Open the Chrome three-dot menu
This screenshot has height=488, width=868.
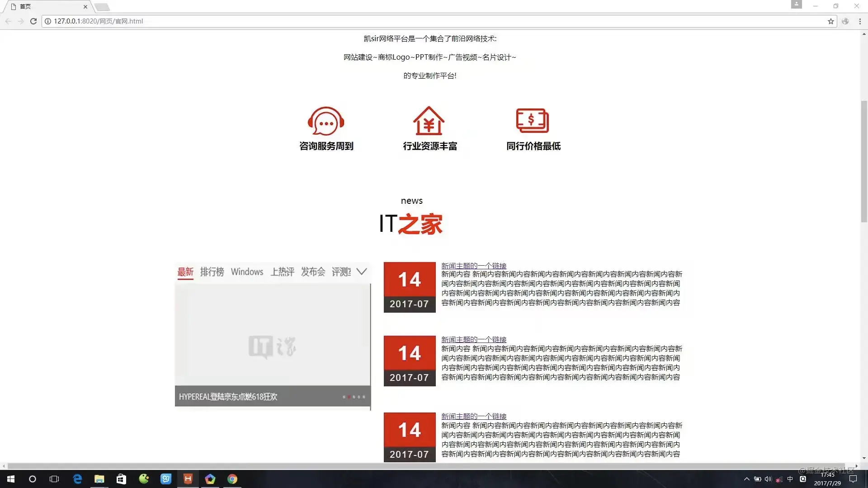(x=860, y=21)
